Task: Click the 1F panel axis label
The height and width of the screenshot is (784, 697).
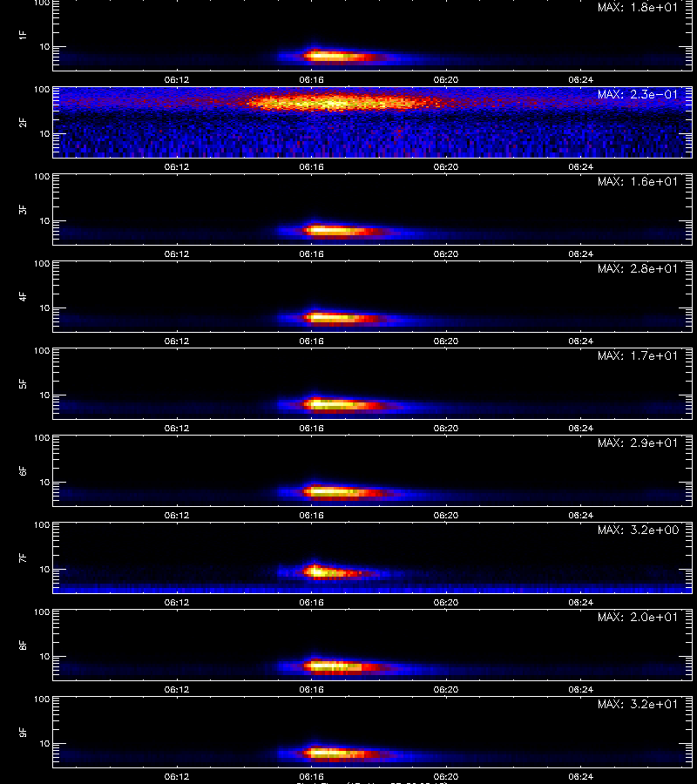Action: tap(23, 35)
